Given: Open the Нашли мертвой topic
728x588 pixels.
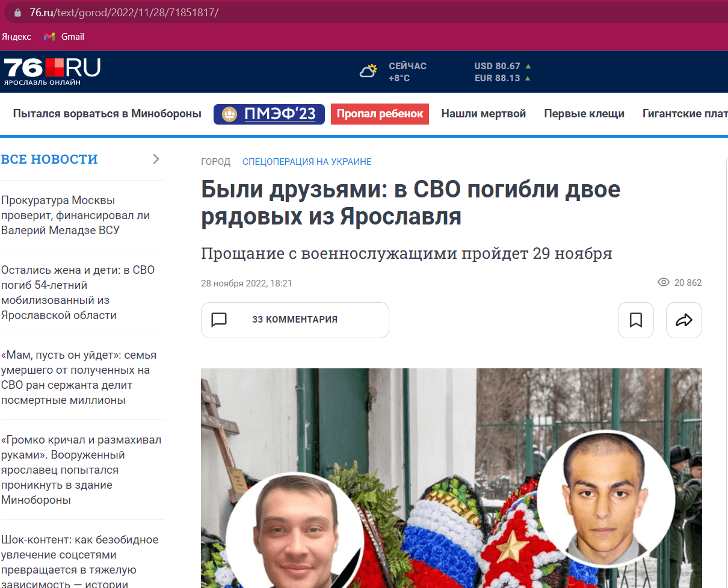Looking at the screenshot, I should [x=484, y=114].
